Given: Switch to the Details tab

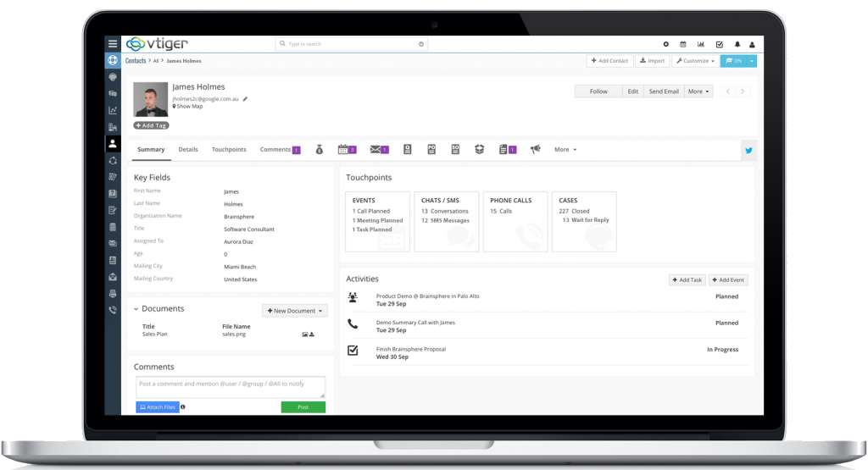Looking at the screenshot, I should 188,150.
